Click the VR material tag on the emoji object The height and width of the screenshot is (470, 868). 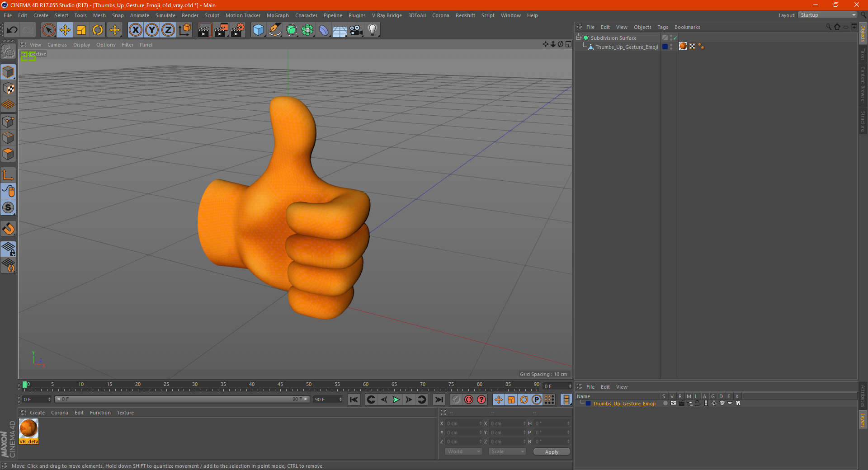point(683,46)
